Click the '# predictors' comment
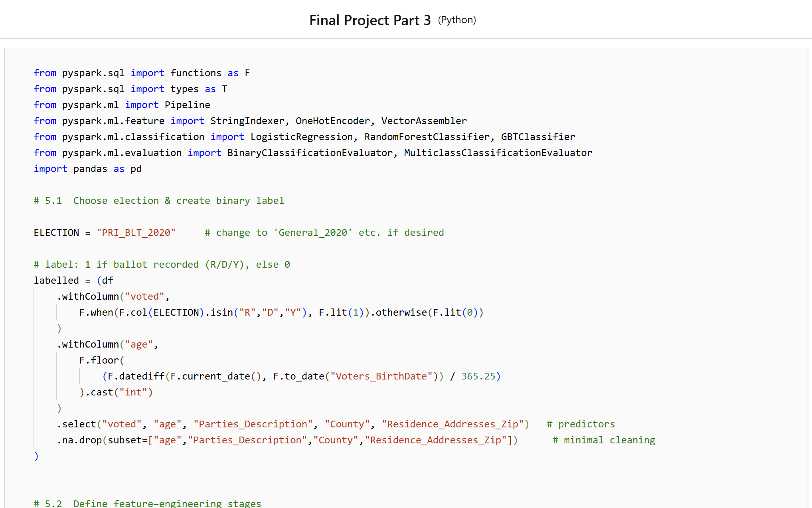This screenshot has height=508, width=812. [x=581, y=424]
